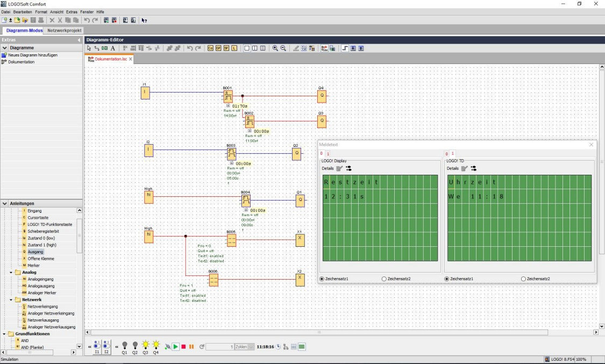Select the Dokumentation.lsc diagram tab
The width and height of the screenshot is (605, 364).
point(110,59)
